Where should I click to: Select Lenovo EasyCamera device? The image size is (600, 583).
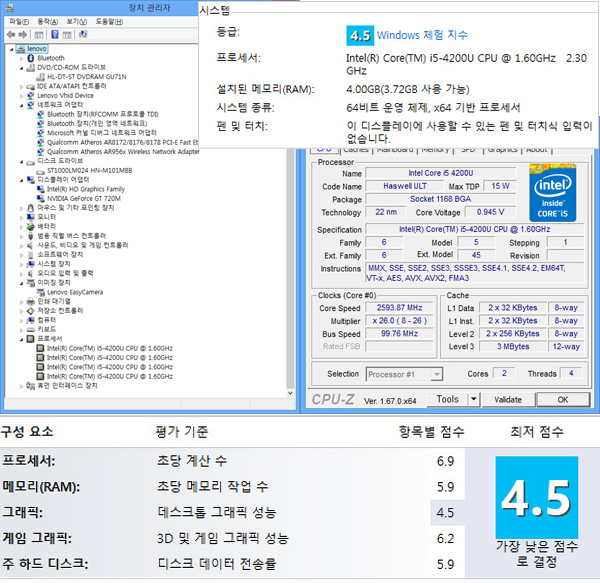pyautogui.click(x=75, y=292)
